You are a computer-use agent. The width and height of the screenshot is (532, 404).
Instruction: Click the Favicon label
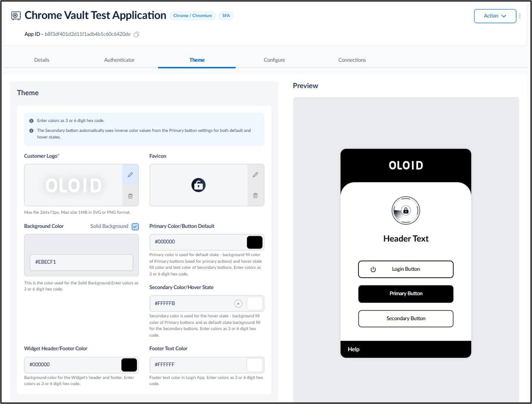click(158, 156)
